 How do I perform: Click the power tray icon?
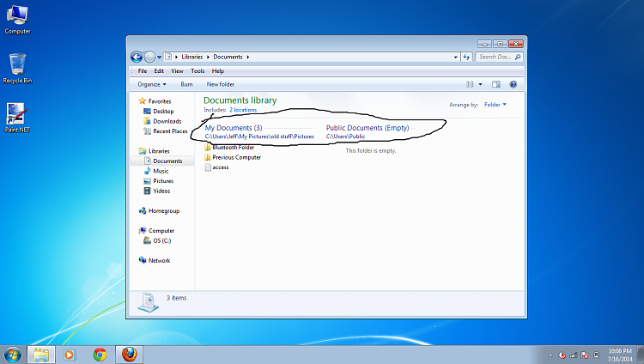pyautogui.click(x=597, y=355)
